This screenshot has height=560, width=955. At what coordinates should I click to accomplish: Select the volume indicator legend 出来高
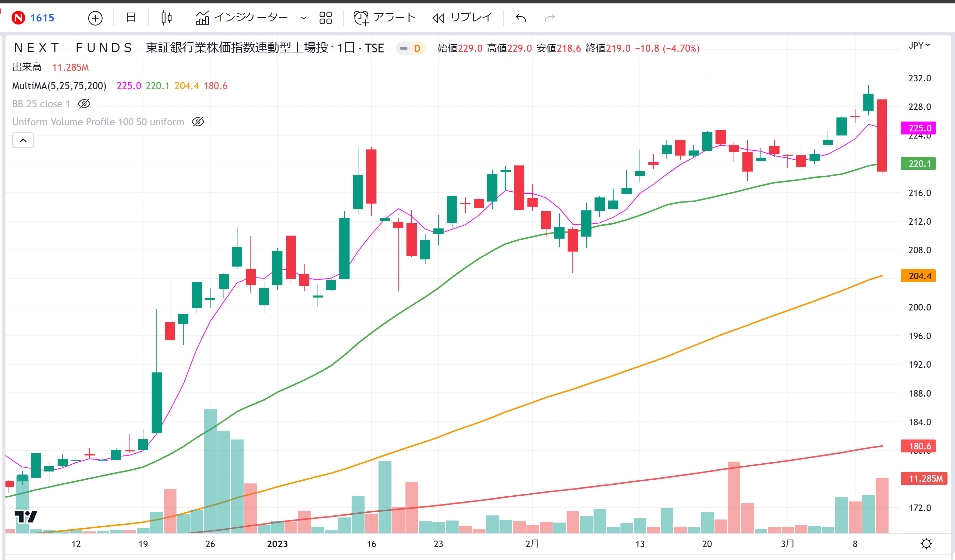click(27, 67)
